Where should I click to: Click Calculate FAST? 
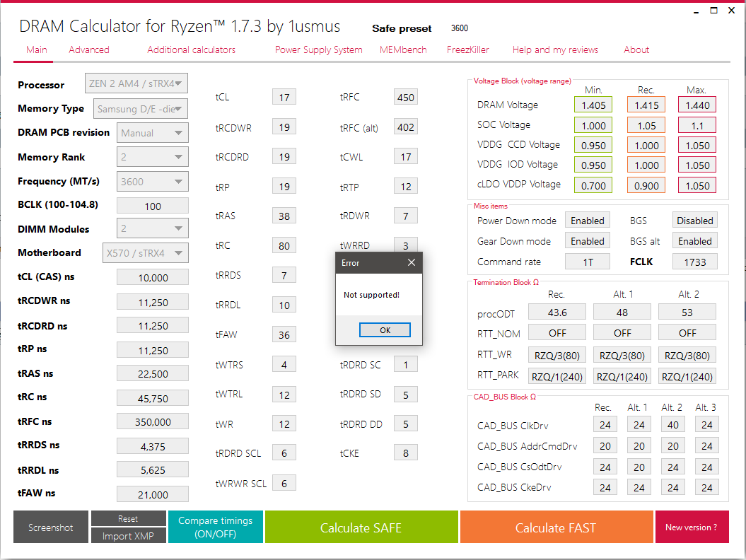pos(556,527)
